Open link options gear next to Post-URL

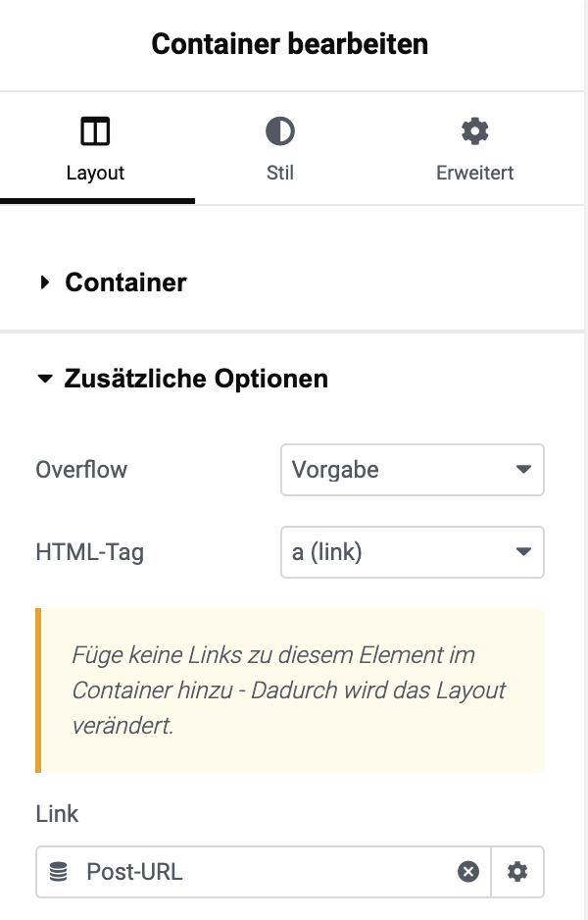(517, 872)
